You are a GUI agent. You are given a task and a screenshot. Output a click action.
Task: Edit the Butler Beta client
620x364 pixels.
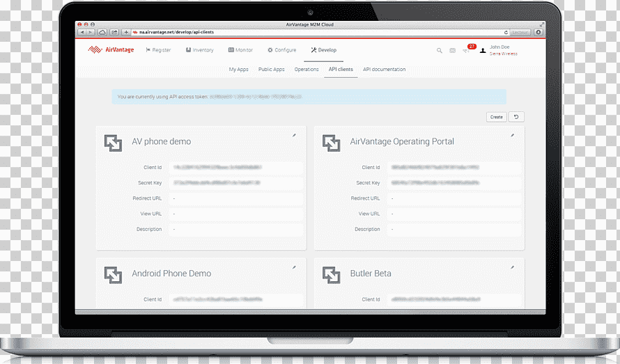point(513,267)
